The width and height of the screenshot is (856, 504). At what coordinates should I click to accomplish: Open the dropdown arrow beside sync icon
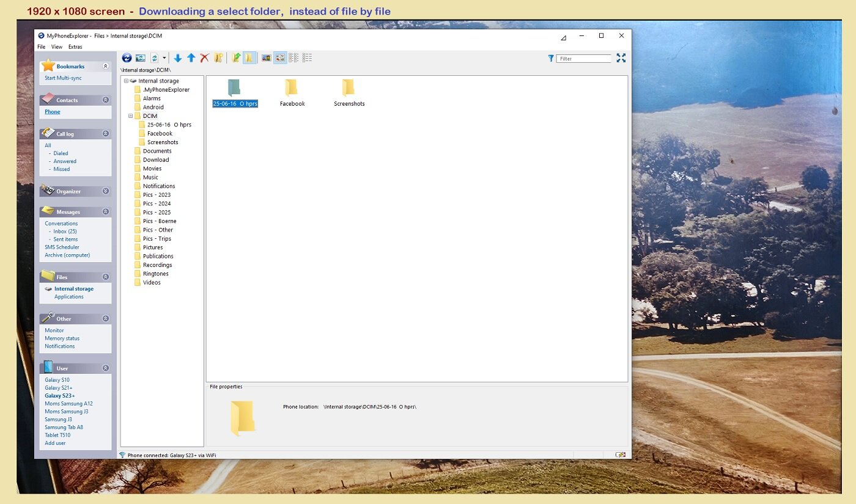point(164,59)
